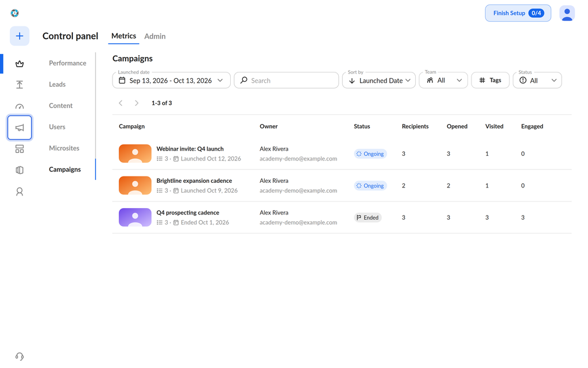588x368 pixels.
Task: Open Leads in side menu
Action: point(57,85)
